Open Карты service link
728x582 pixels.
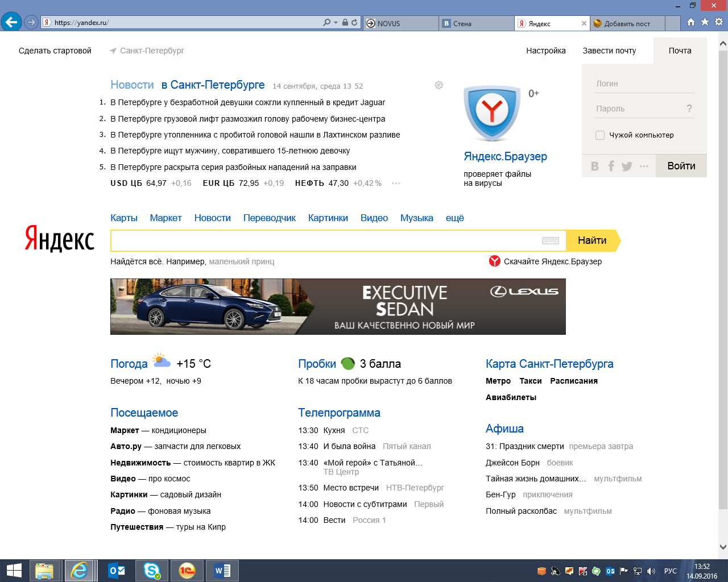[x=124, y=218]
